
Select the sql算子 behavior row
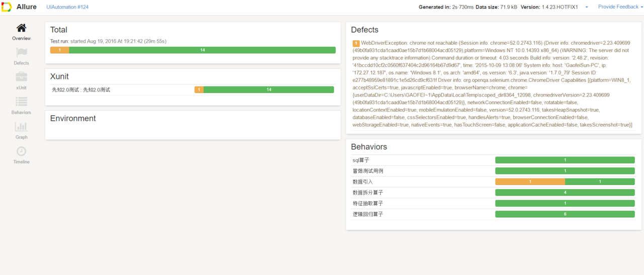(494, 160)
